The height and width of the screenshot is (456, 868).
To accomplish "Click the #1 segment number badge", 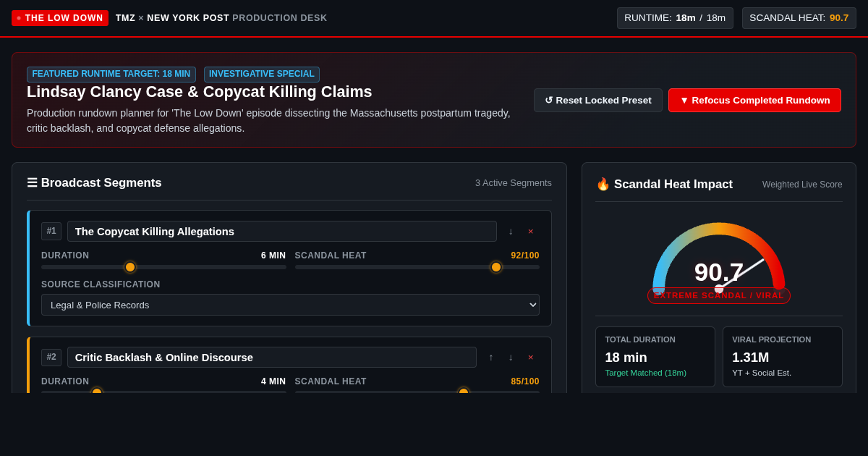I will coord(51,231).
